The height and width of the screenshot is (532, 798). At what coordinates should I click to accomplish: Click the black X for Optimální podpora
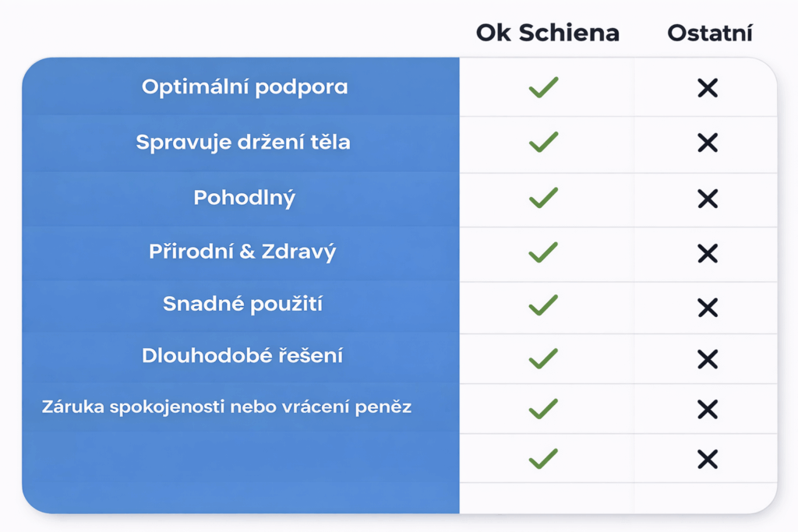pyautogui.click(x=708, y=88)
